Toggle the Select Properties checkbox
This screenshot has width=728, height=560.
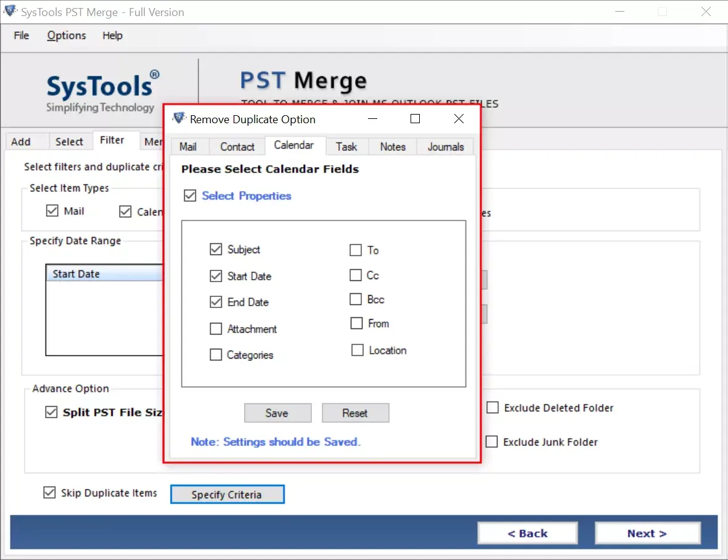click(190, 195)
